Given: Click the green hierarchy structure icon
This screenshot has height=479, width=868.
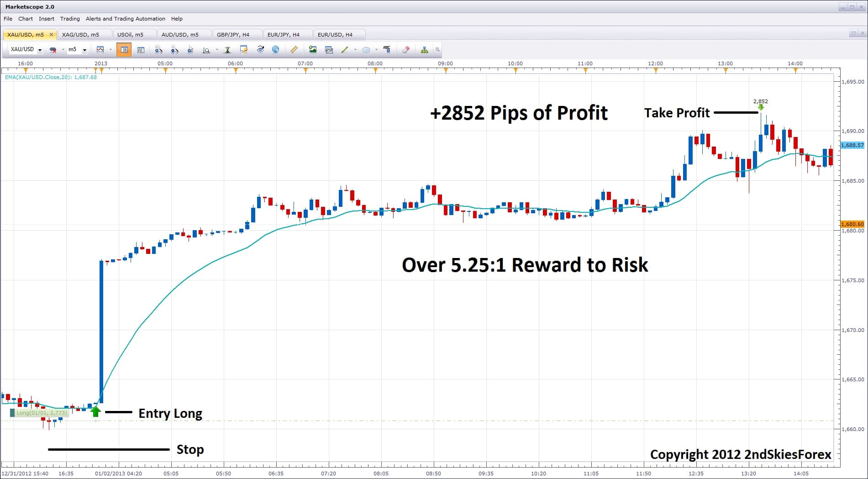Looking at the screenshot, I should [424, 50].
